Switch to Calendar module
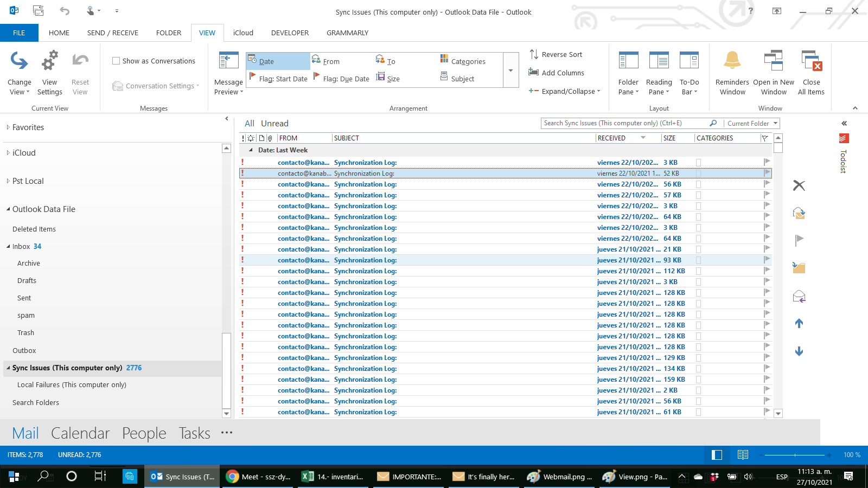Viewport: 868px width, 488px height. (80, 433)
